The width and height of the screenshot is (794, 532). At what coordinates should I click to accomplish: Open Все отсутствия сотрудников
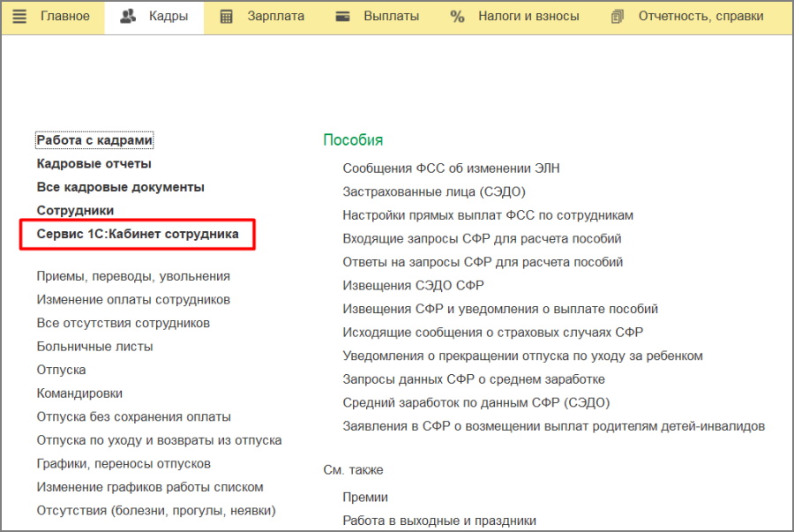123,323
